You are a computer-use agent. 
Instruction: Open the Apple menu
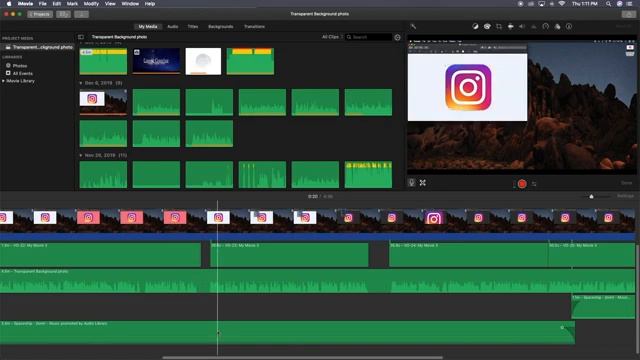click(x=9, y=4)
